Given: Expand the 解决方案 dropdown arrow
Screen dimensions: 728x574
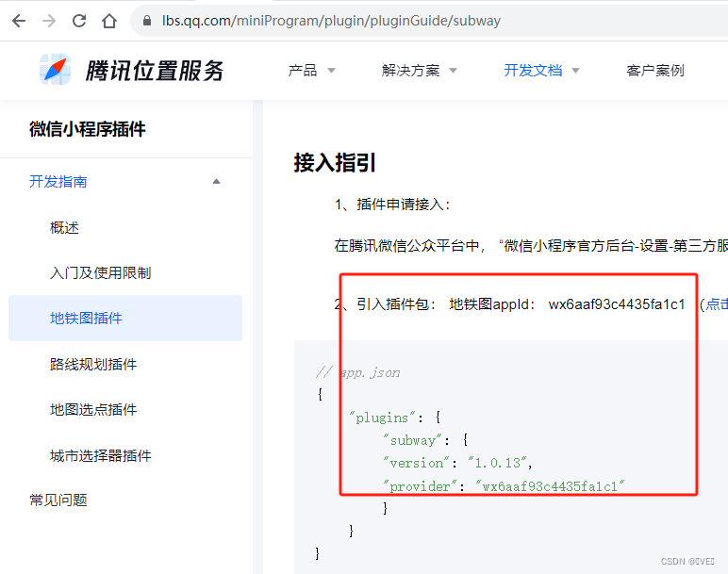Looking at the screenshot, I should click(454, 71).
